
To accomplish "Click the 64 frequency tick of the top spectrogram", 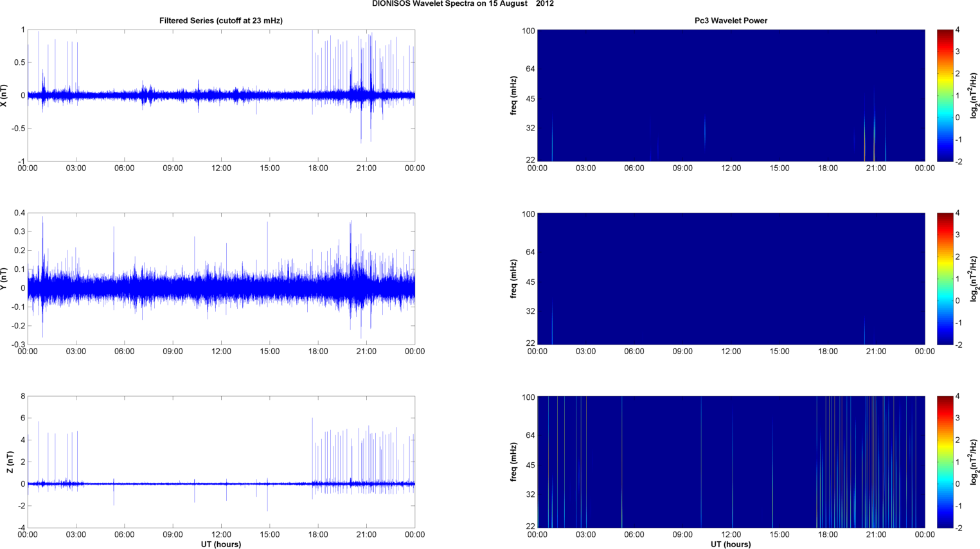I will [x=530, y=69].
